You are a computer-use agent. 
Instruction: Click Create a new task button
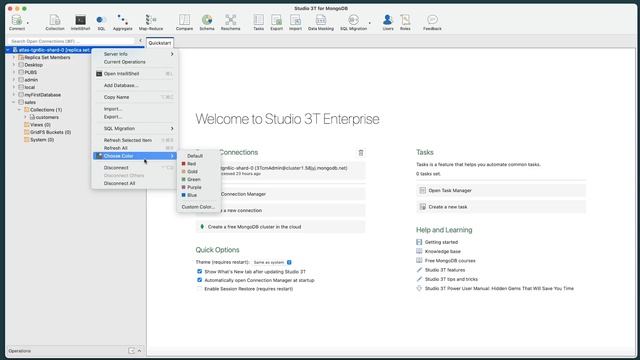(x=501, y=207)
